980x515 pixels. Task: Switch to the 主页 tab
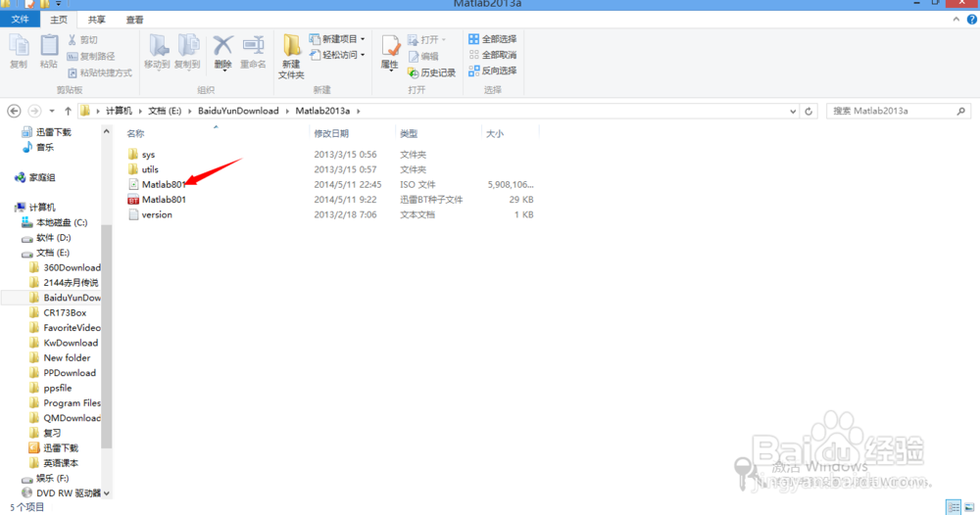click(59, 20)
